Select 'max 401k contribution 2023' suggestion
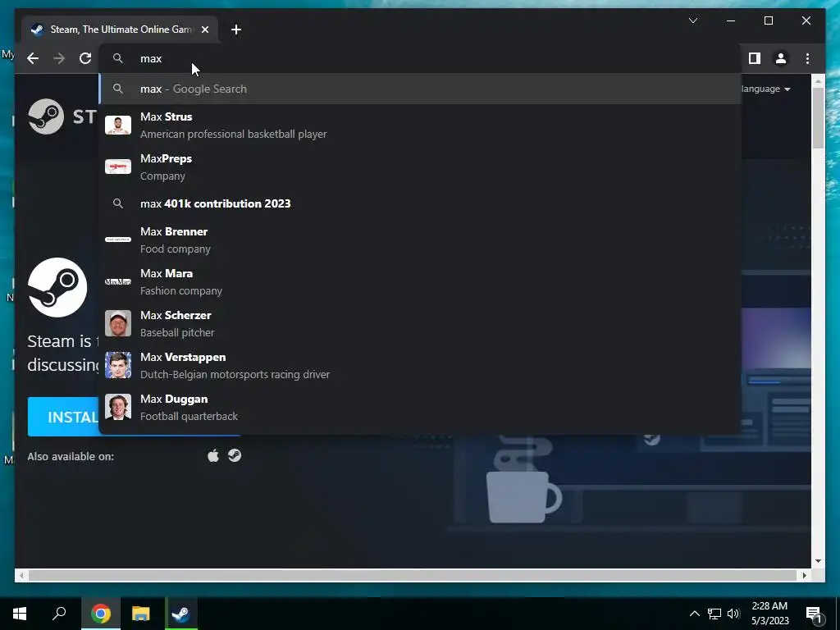The height and width of the screenshot is (630, 840). (x=421, y=203)
